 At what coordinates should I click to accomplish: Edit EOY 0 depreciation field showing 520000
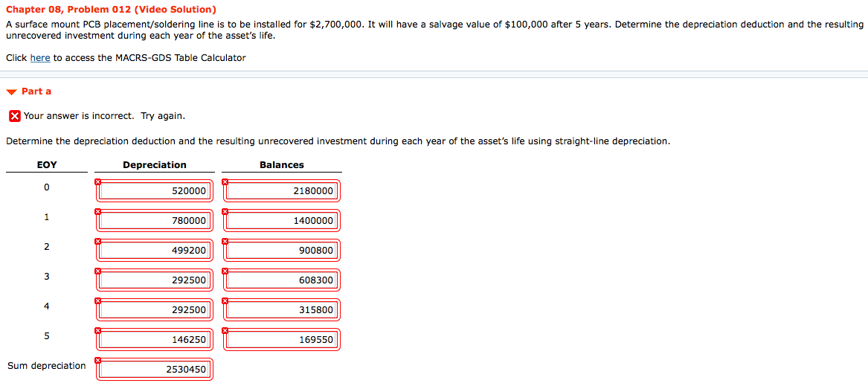[x=155, y=191]
